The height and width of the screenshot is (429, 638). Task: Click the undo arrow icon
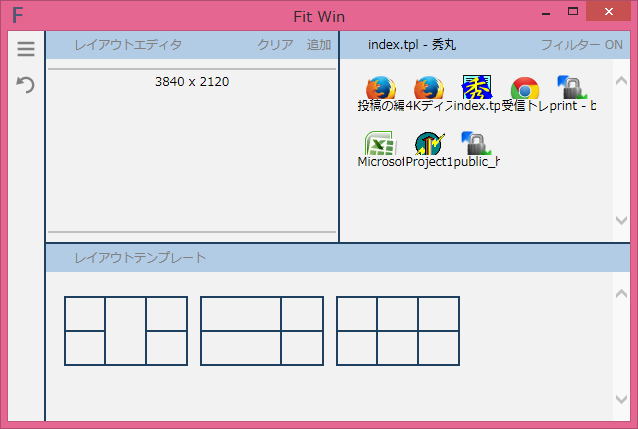click(26, 85)
